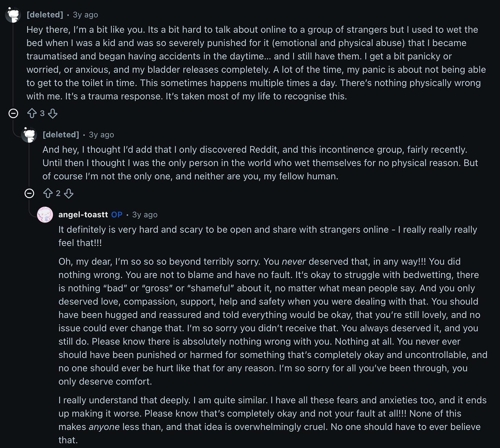Click the second deleted user's snoo avatar

(x=29, y=135)
